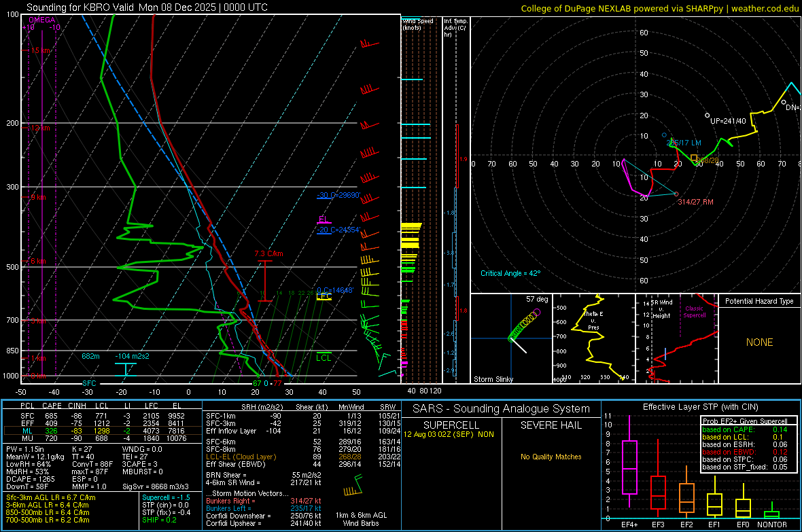Screen dimensions: 802x532
Task: Click the SUPERCELL analogue column header
Action: point(451,425)
